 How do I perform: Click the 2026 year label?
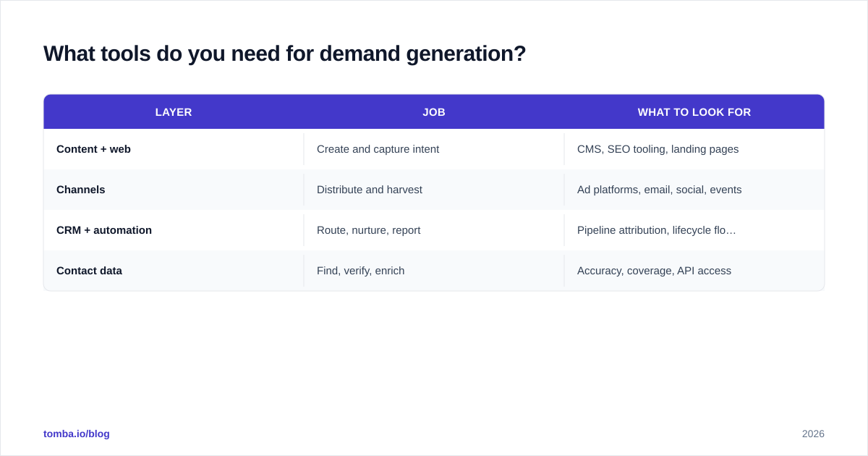coord(813,434)
